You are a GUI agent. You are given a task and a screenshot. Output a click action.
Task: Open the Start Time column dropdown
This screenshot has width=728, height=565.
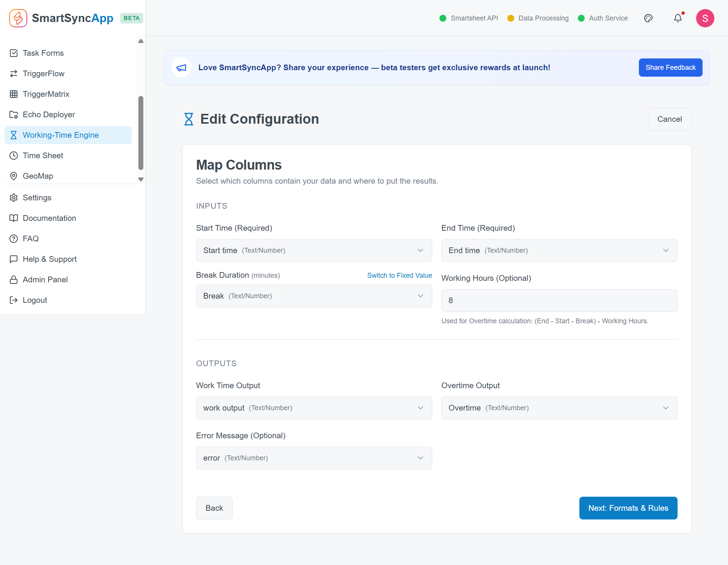(314, 250)
